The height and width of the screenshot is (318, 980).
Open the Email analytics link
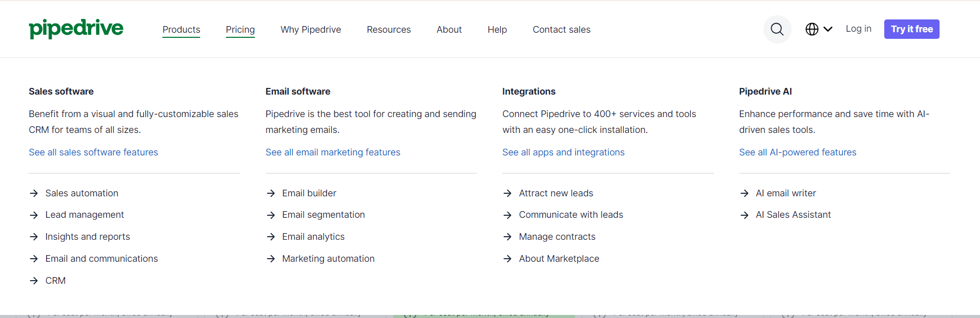coord(313,237)
